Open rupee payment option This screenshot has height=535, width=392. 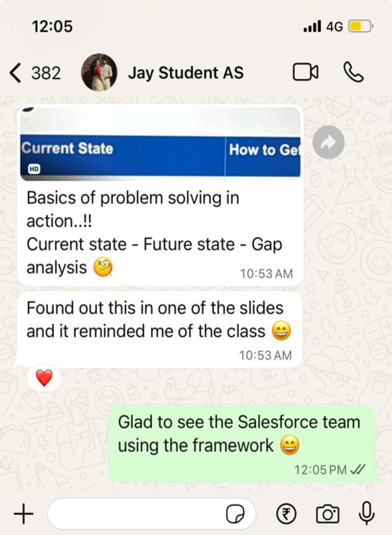point(286,514)
